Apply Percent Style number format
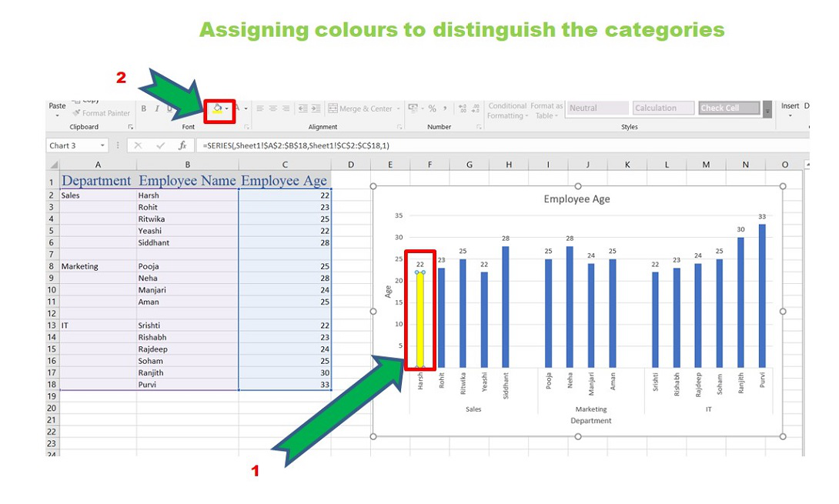 (x=433, y=108)
